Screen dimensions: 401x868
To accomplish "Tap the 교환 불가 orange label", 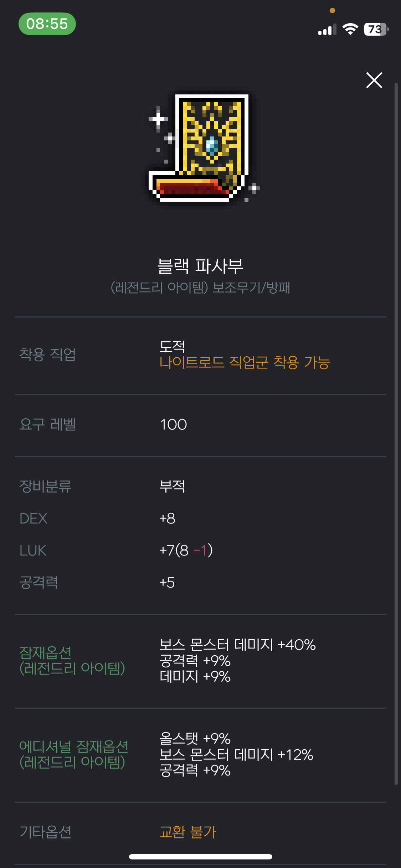I will (188, 832).
